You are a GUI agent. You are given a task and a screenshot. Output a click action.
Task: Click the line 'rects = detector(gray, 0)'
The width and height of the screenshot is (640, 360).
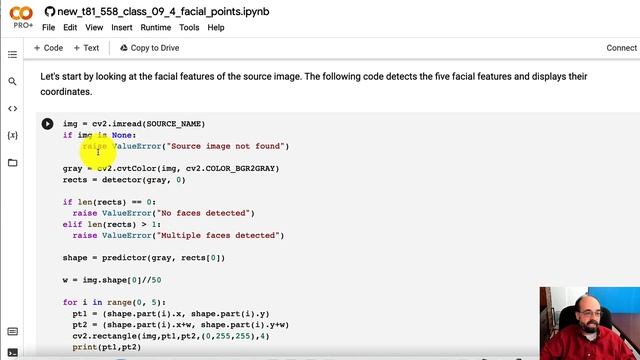(x=124, y=180)
